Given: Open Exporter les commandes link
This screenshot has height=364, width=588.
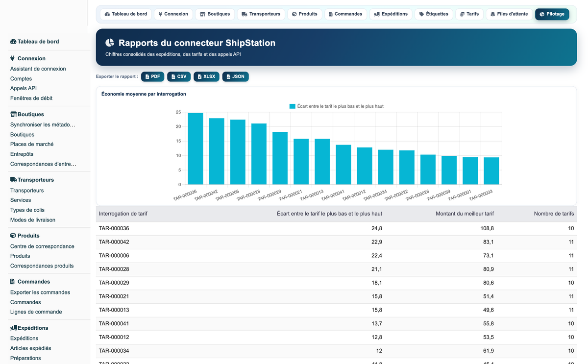Looking at the screenshot, I should click(40, 292).
